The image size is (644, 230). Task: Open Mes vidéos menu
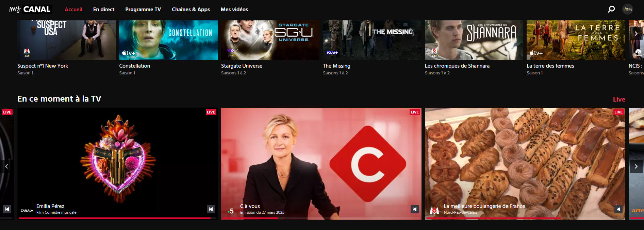coord(234,10)
